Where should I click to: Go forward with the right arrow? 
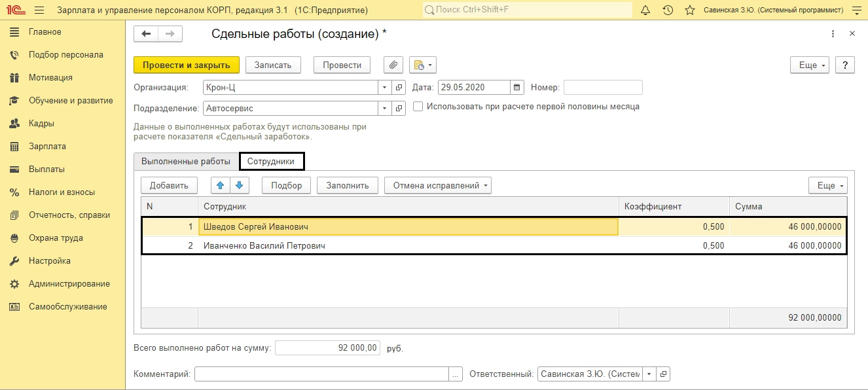coord(170,34)
